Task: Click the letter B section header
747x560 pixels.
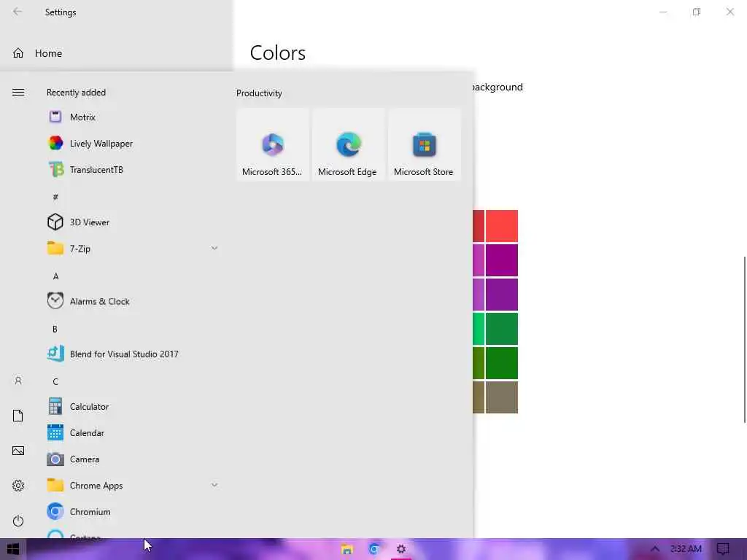Action: (x=55, y=329)
